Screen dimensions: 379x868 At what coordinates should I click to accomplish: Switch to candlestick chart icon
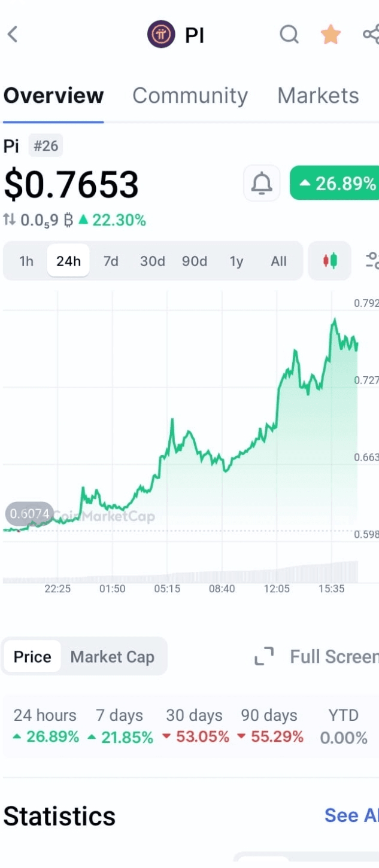(x=330, y=261)
